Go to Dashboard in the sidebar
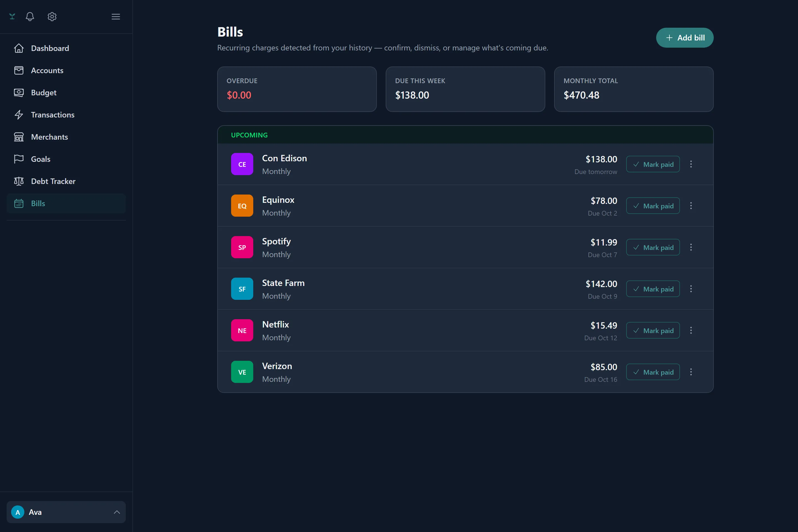798x532 pixels. click(66, 48)
